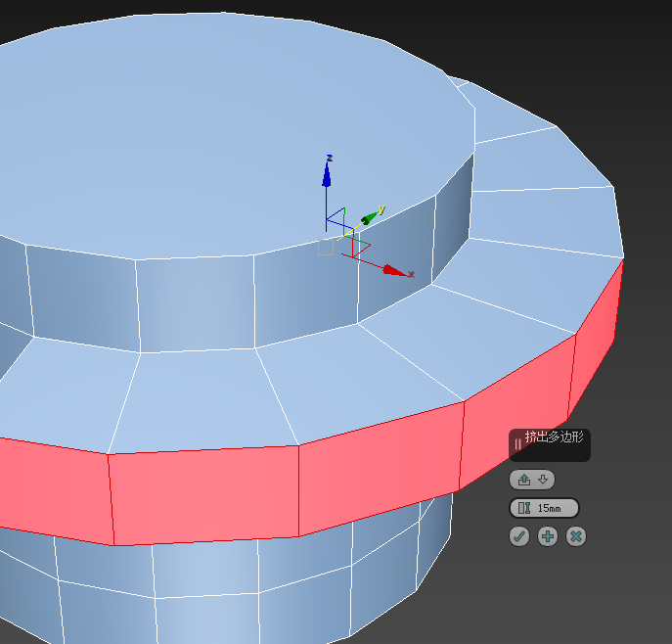This screenshot has width=672, height=644.
Task: Click the extrusion type group icon
Action: pyautogui.click(x=524, y=480)
